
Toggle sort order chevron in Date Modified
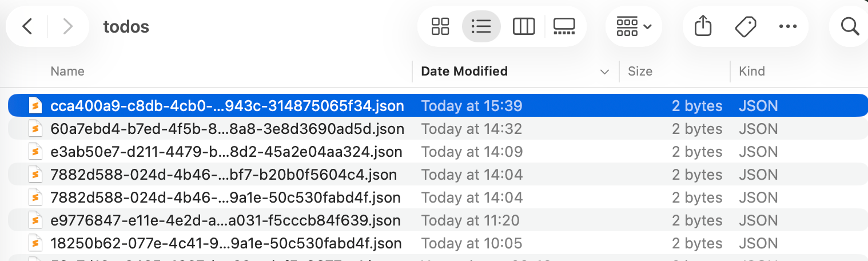click(x=604, y=72)
